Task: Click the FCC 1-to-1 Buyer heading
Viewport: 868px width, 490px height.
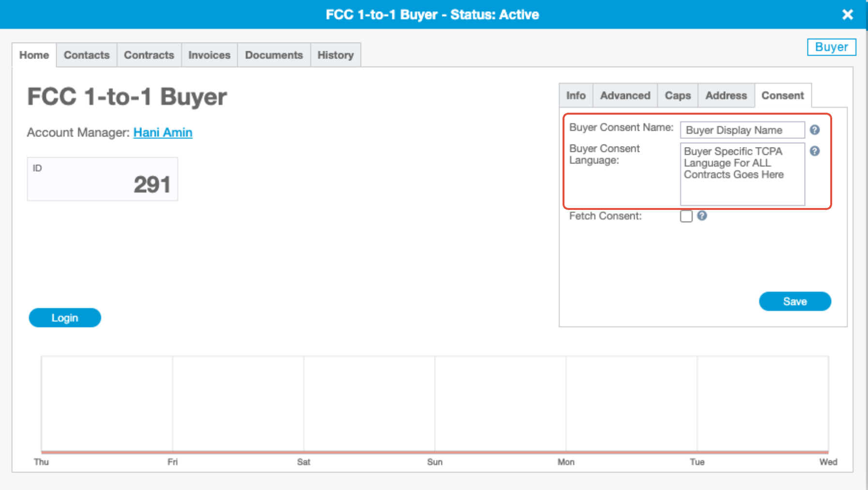Action: (127, 97)
